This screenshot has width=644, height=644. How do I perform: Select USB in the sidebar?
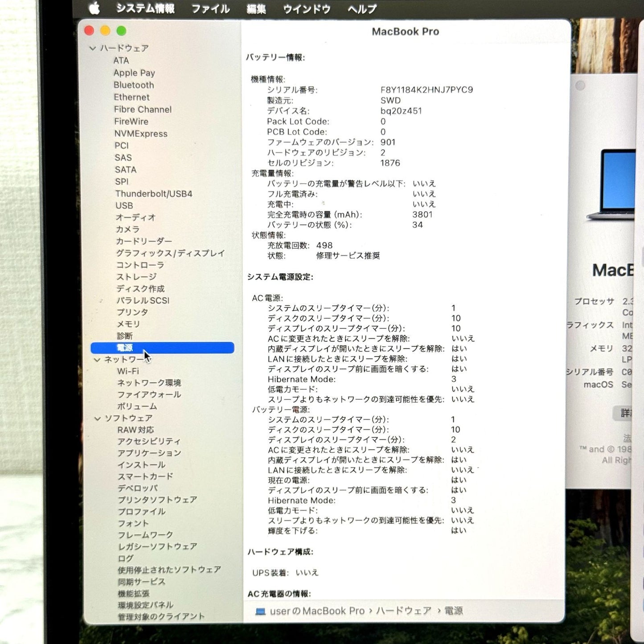pos(124,206)
